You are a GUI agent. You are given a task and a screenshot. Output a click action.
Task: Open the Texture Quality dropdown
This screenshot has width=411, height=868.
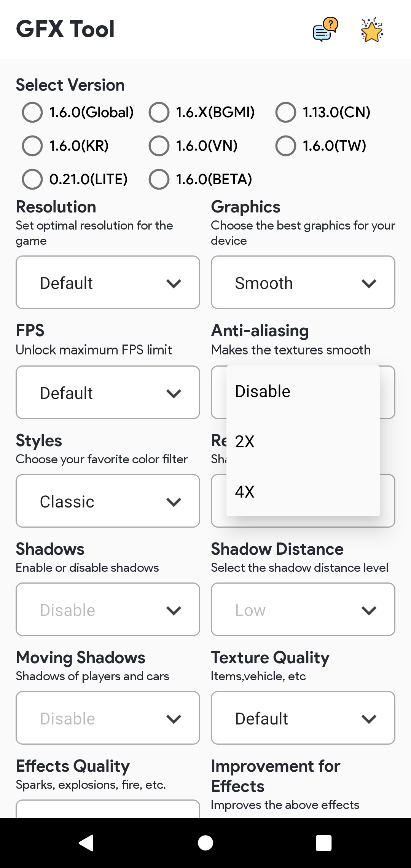(x=303, y=718)
